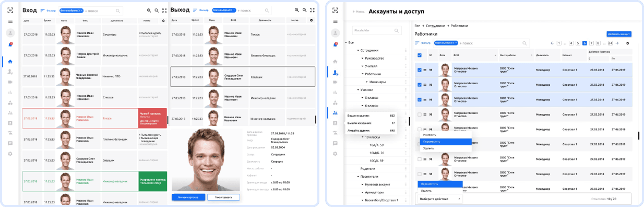Select the 10А/К. 59 tree item

pos(377,145)
